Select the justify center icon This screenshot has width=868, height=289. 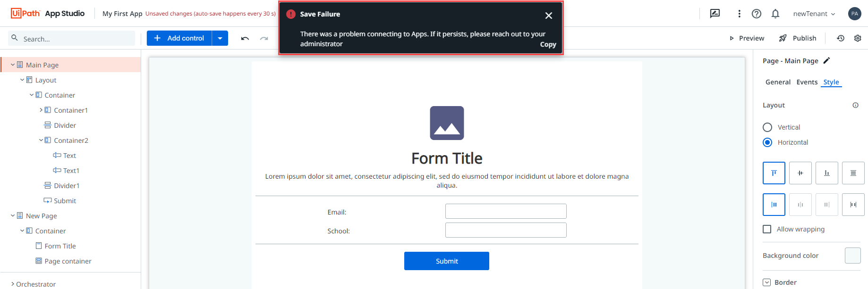[800, 205]
